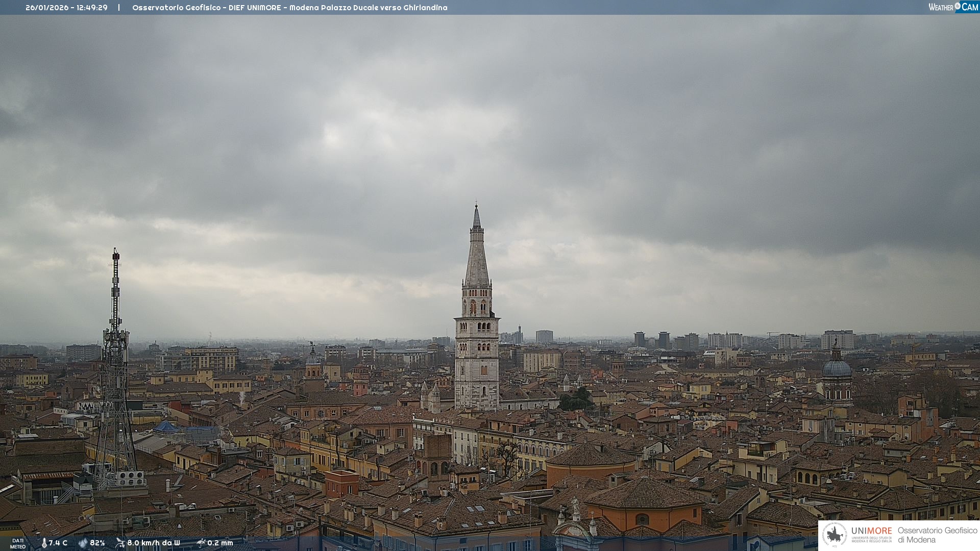Click the Osservatorio Geofisico DIEF UNIMORE title text
980x551 pixels.
(289, 8)
